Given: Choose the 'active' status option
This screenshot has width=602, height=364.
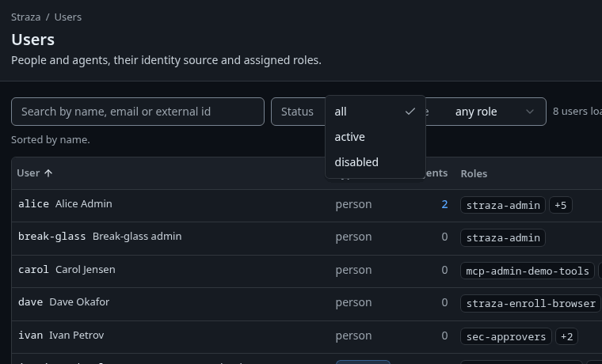Looking at the screenshot, I should click(x=375, y=137).
